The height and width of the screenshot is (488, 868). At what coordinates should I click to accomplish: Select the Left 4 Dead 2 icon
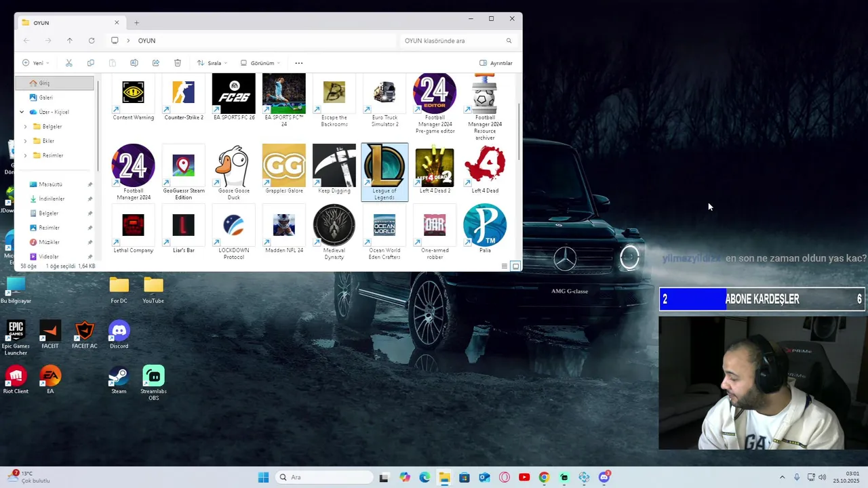click(x=435, y=169)
